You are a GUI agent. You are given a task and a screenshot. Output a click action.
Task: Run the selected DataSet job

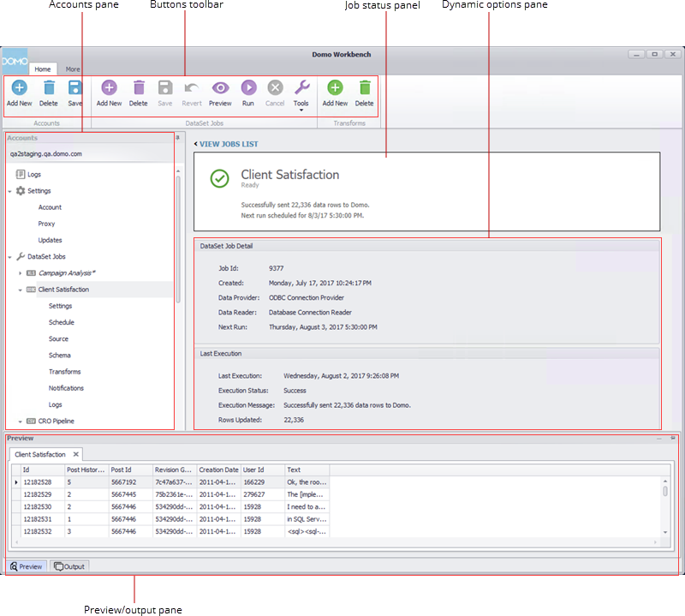[x=247, y=88]
